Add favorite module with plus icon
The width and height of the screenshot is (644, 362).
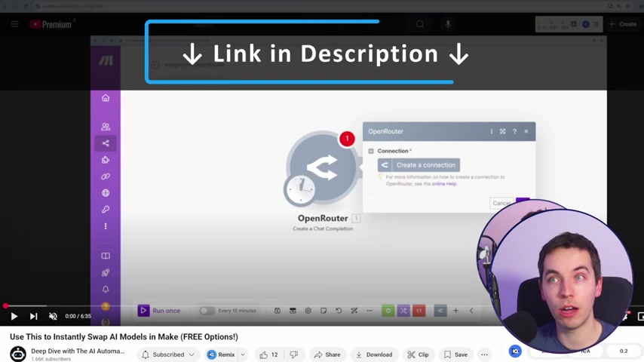456,311
